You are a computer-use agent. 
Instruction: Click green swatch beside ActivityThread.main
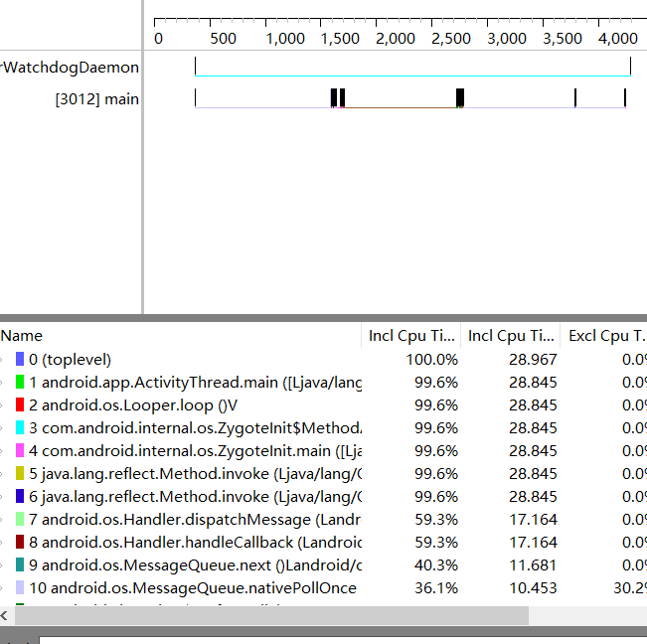[x=20, y=382]
